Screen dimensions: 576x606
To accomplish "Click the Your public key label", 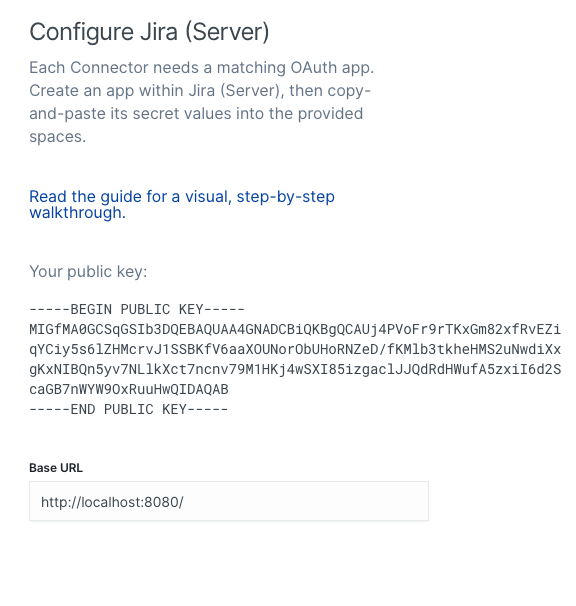I will 88,272.
